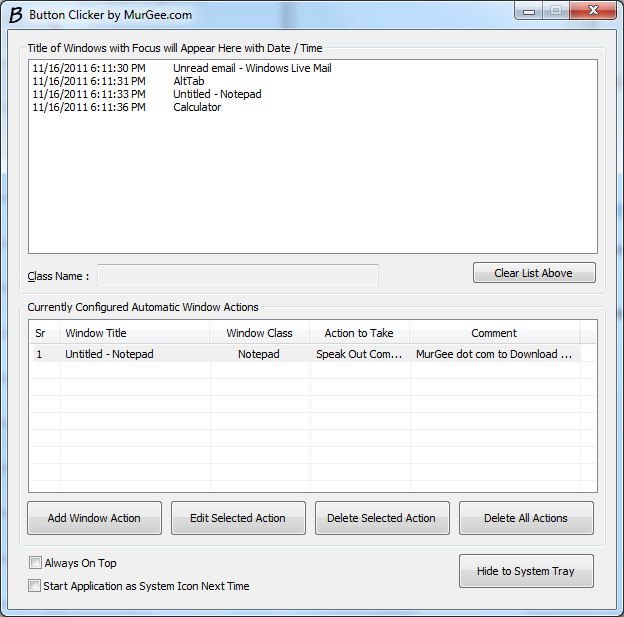624x617 pixels.
Task: Click the Window Title column header
Action: click(135, 333)
